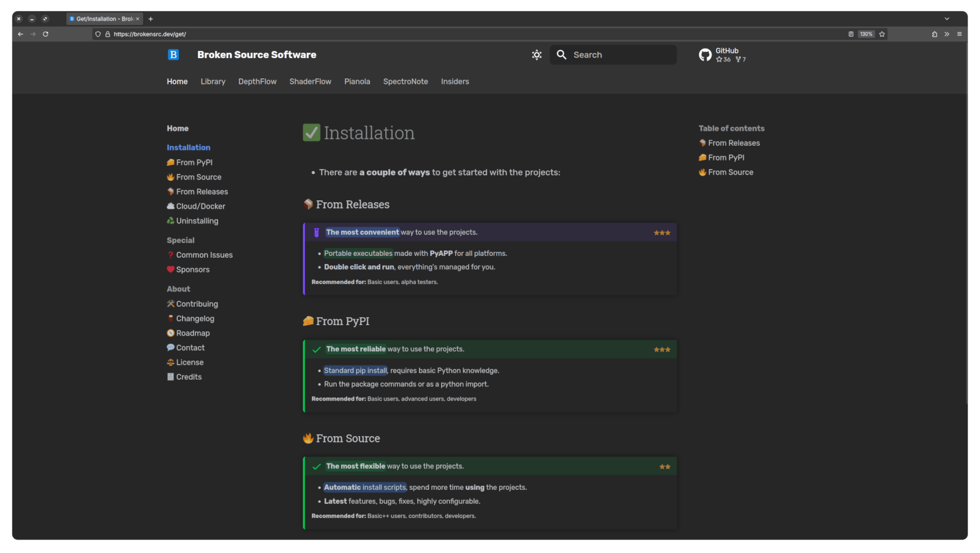This screenshot has height=553, width=980.
Task: Toggle the light/dark theme sun icon
Action: (x=537, y=55)
